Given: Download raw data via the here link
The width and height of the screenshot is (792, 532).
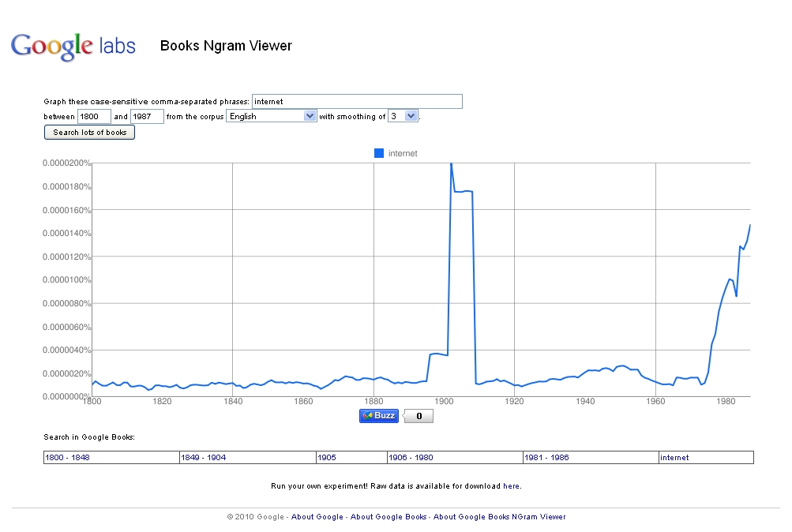Looking at the screenshot, I should click(x=511, y=486).
